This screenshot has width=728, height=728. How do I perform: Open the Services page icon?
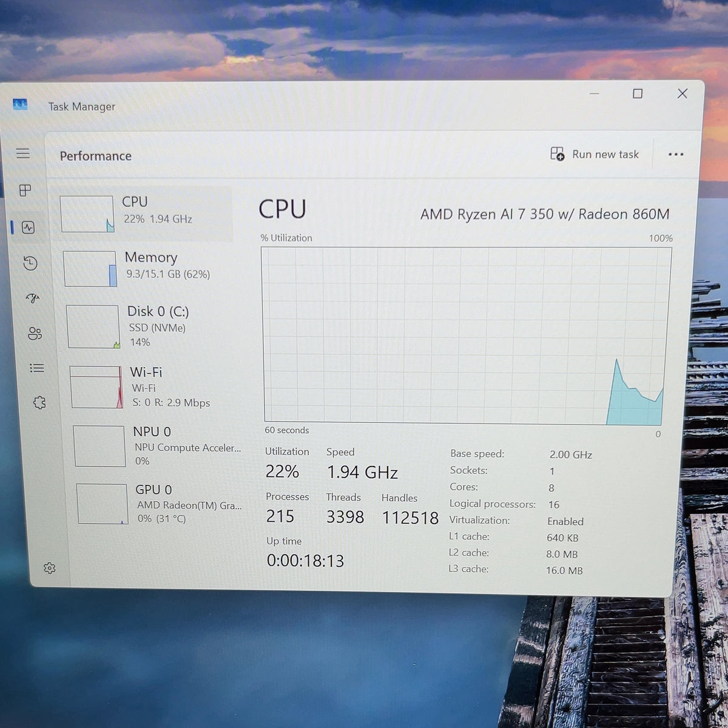click(40, 402)
